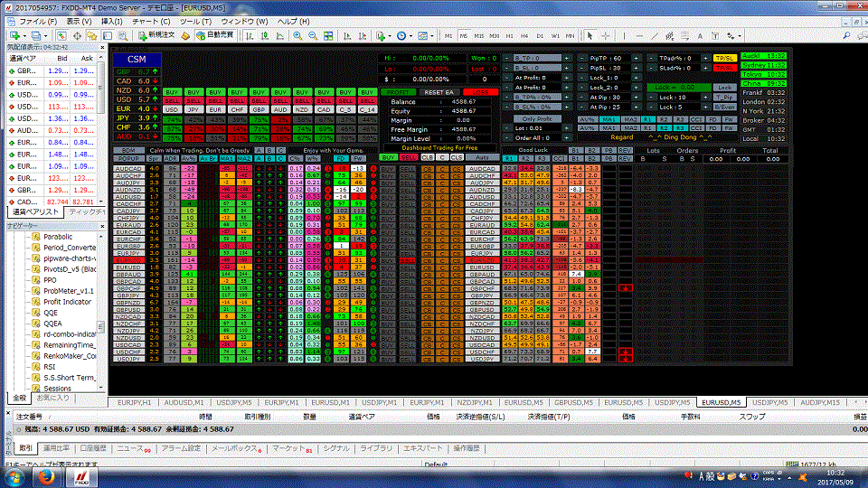Switch chart to line chart icon
Screen dimensions: 868x488
(x=280, y=36)
